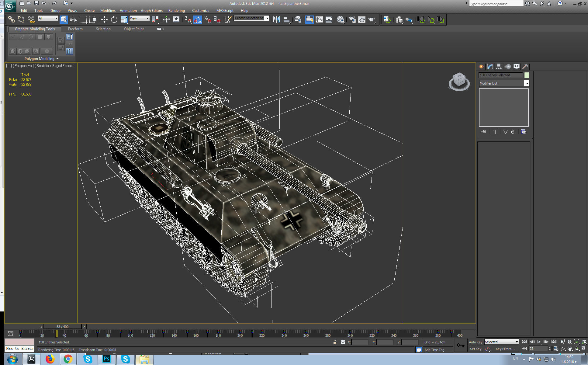Choose the Bind to Space Warp tool
Screen dimensions: 588x365
point(31,19)
